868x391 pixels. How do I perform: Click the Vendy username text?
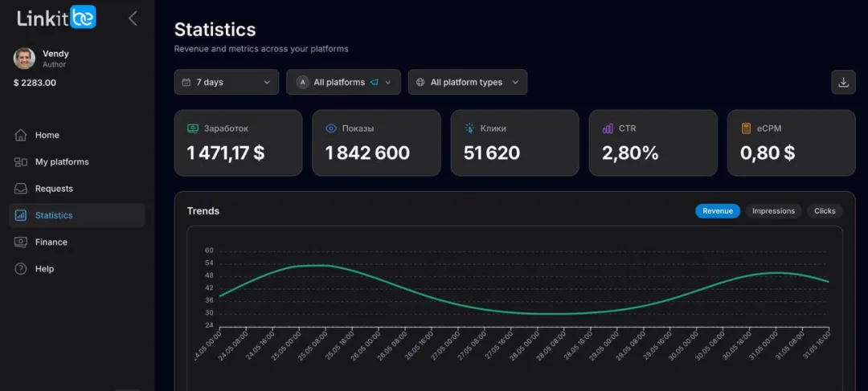(x=56, y=54)
